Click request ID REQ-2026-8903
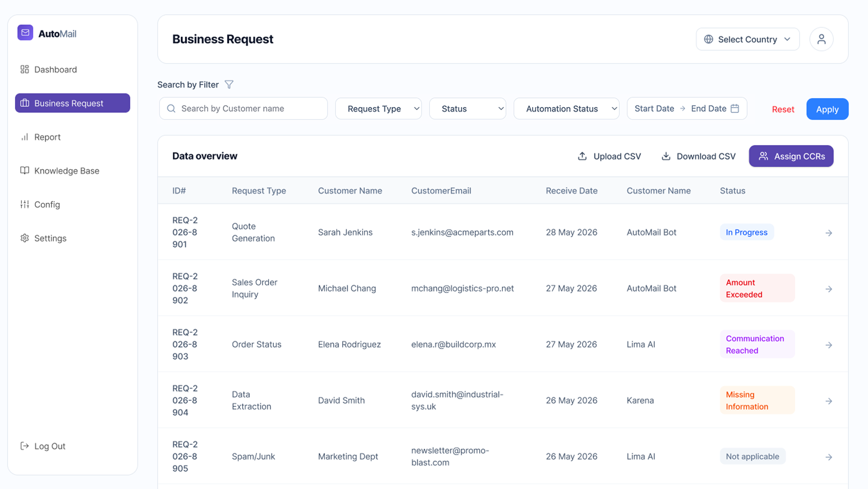Screen dimensions: 868x489 pyautogui.click(x=185, y=344)
